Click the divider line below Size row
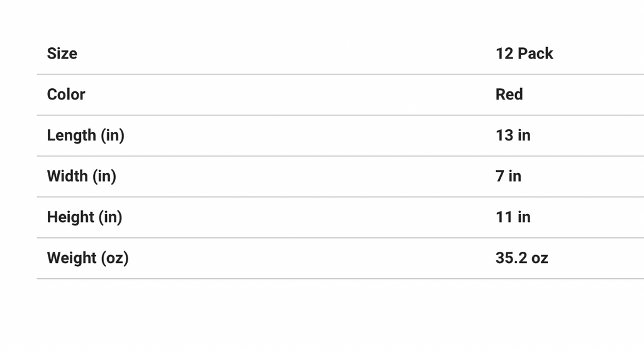Viewport: 644px width, 350px height. [340, 74]
